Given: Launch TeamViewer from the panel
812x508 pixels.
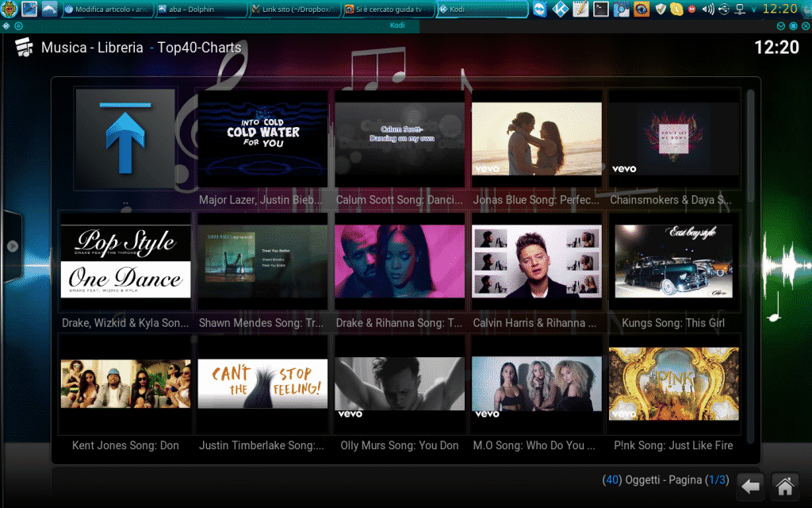Looking at the screenshot, I should point(540,9).
